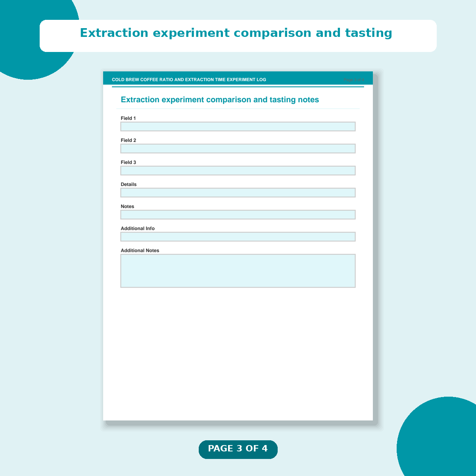Click the faint Page 3 of 4 header text

tap(354, 80)
